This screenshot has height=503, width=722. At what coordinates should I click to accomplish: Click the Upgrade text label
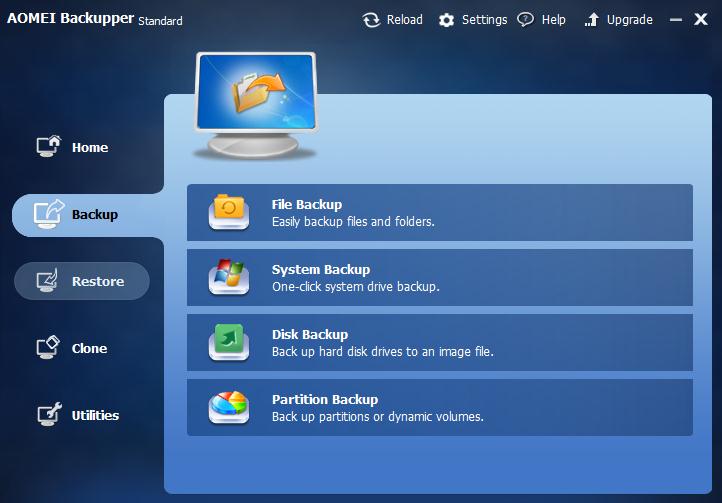pos(629,20)
